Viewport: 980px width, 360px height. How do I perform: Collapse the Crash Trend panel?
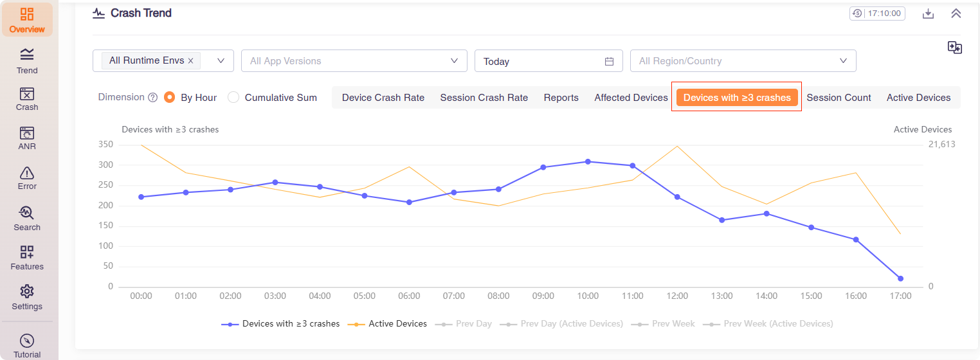[x=956, y=14]
